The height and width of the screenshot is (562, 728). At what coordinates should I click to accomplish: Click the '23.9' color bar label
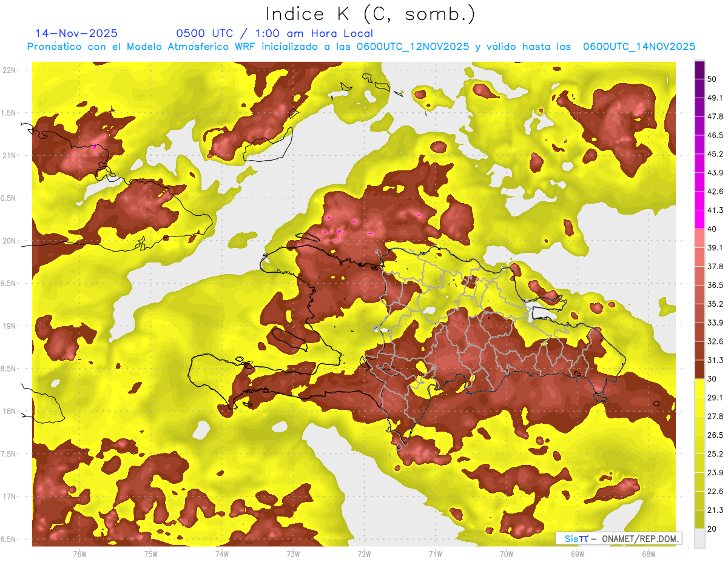(715, 472)
